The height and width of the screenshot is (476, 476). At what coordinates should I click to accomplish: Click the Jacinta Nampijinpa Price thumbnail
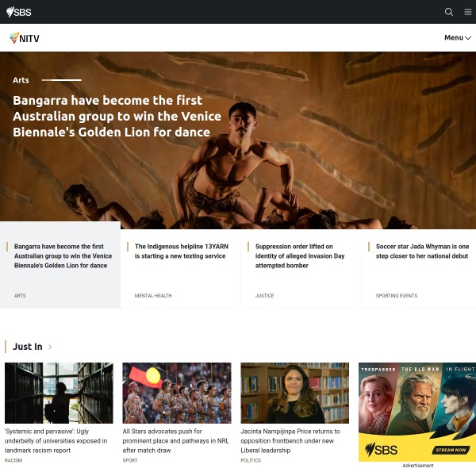[295, 393]
